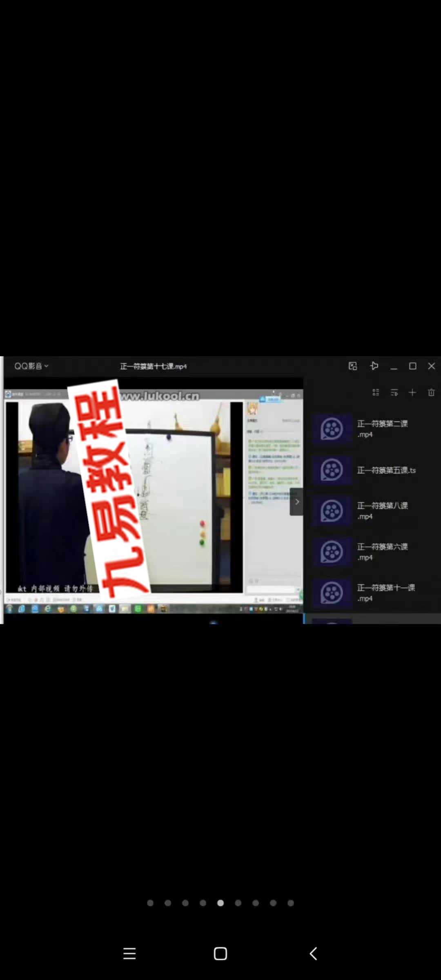The width and height of the screenshot is (441, 980).
Task: Choose 正一符箓第六课.mp4 playlist entry
Action: (374, 552)
